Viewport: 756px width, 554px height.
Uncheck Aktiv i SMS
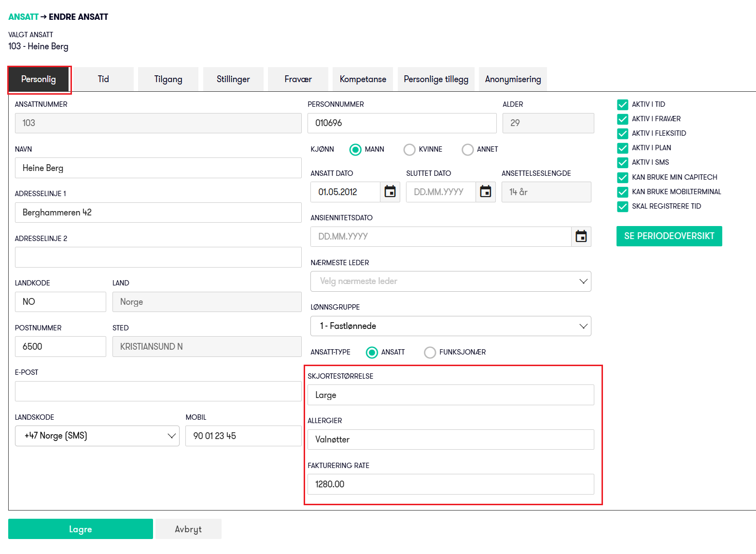pos(623,162)
